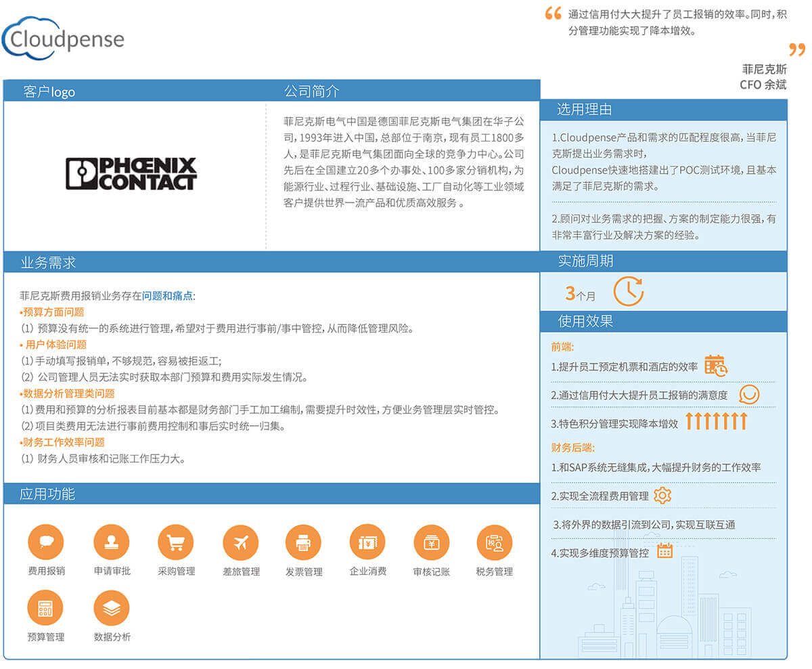Click the orange 数据分析管理类问题 heading

(x=67, y=393)
